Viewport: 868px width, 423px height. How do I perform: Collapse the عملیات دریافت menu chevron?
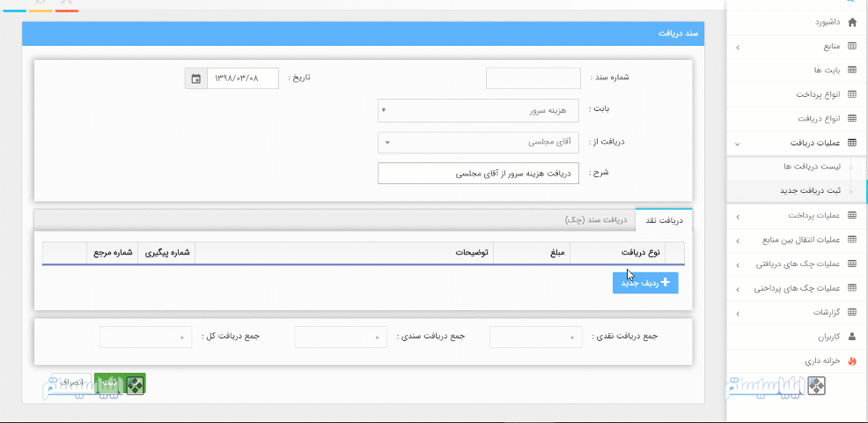pyautogui.click(x=738, y=145)
